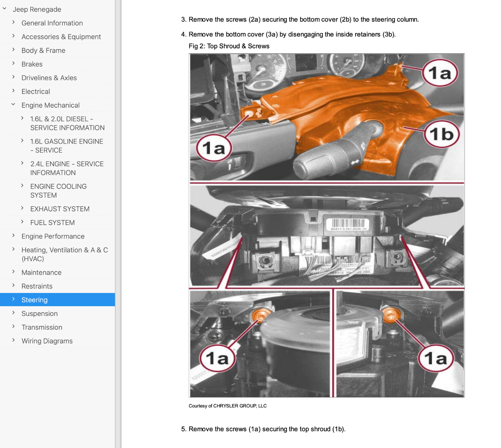Screen dimensions: 501x448
Task: Select the highlighted Steering item
Action: [x=34, y=300]
